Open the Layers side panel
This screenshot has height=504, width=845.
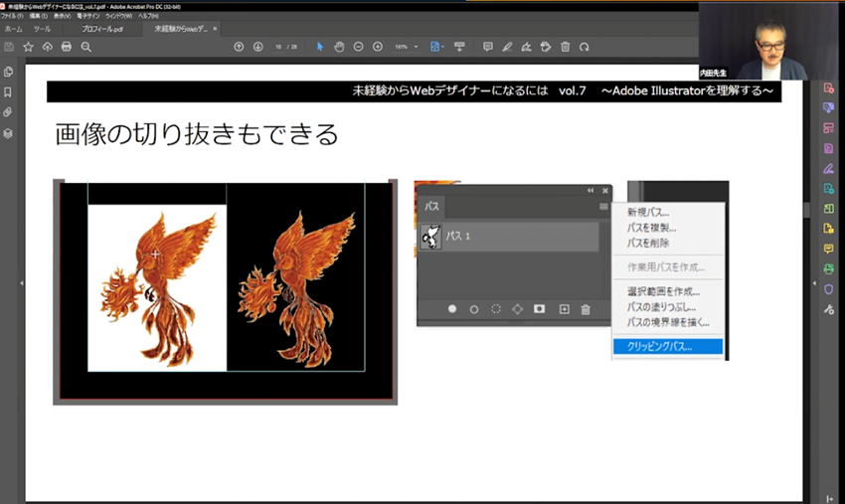click(8, 133)
